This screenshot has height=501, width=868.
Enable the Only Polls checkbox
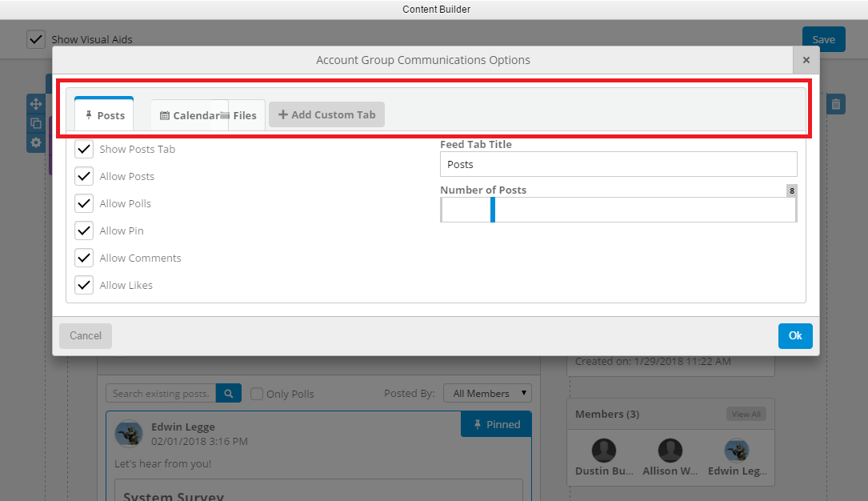tap(256, 394)
